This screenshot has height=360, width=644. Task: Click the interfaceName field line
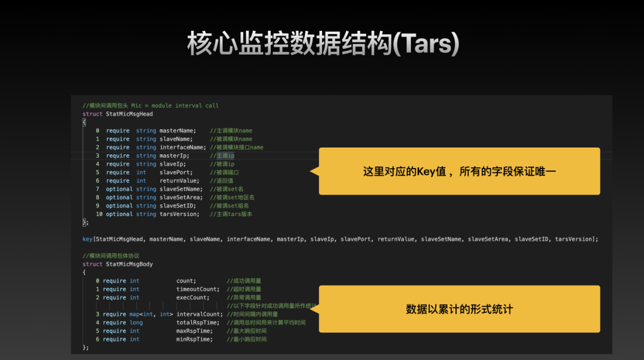[x=179, y=147]
